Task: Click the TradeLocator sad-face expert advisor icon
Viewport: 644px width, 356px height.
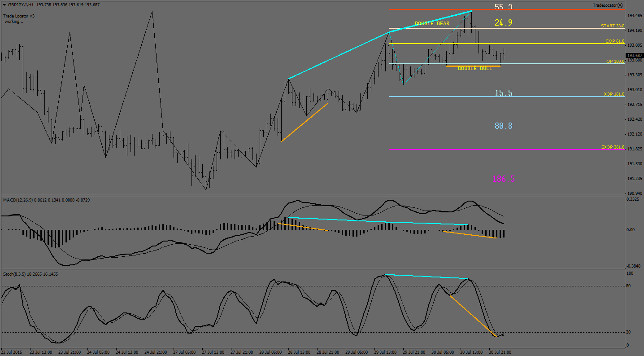Action: point(620,5)
